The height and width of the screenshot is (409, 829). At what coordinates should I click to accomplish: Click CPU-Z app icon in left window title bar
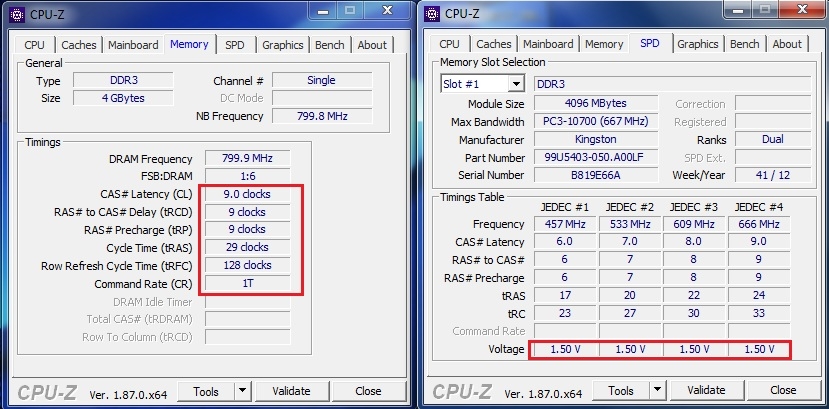click(x=16, y=14)
